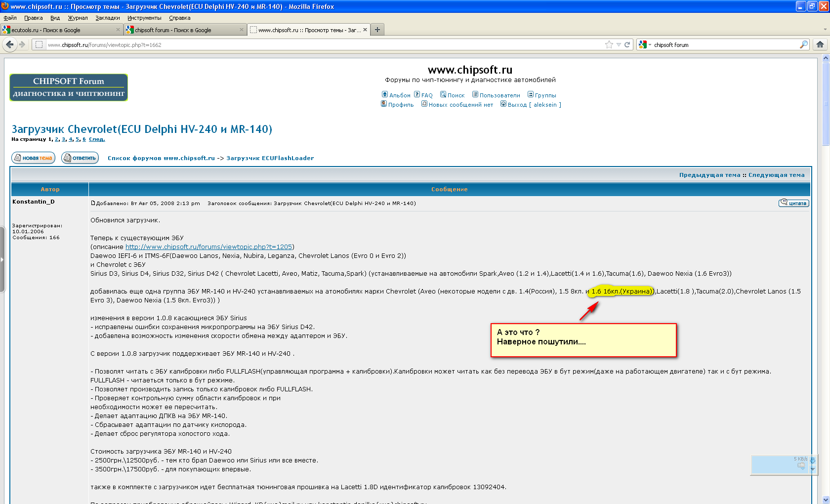Screen dimensions: 830x504
Task: Close the chipsoft forum Google search tab
Action: coord(242,30)
